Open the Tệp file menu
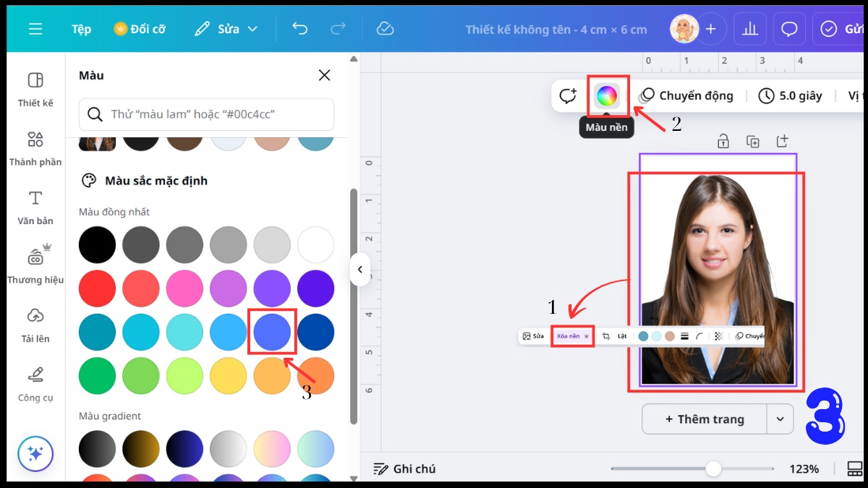Viewport: 868px width, 488px height. pos(81,29)
